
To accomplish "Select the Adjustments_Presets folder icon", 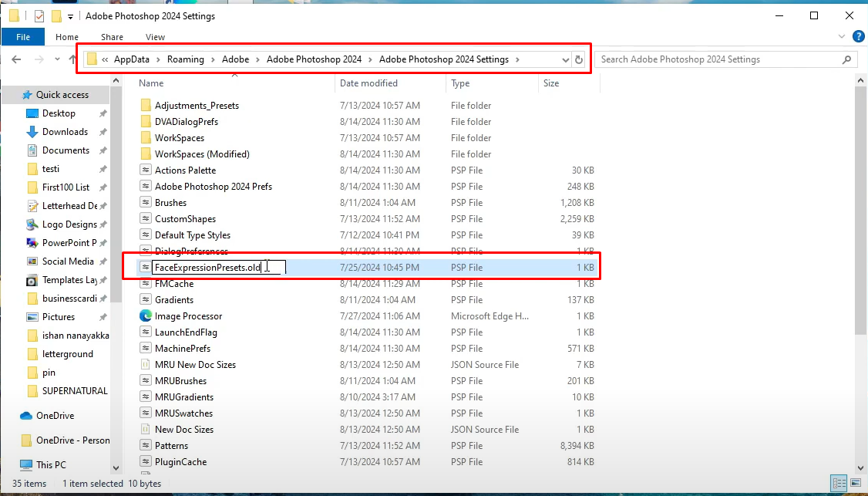I will click(146, 106).
